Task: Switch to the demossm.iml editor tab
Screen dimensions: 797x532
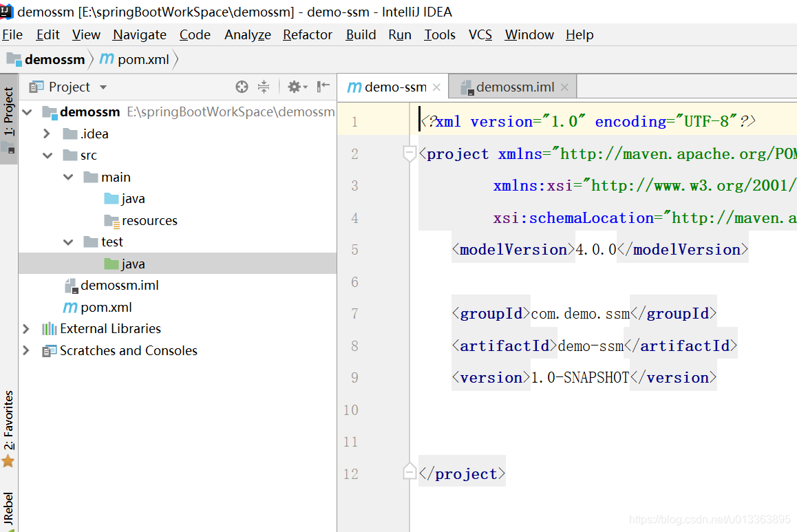Action: tap(513, 87)
